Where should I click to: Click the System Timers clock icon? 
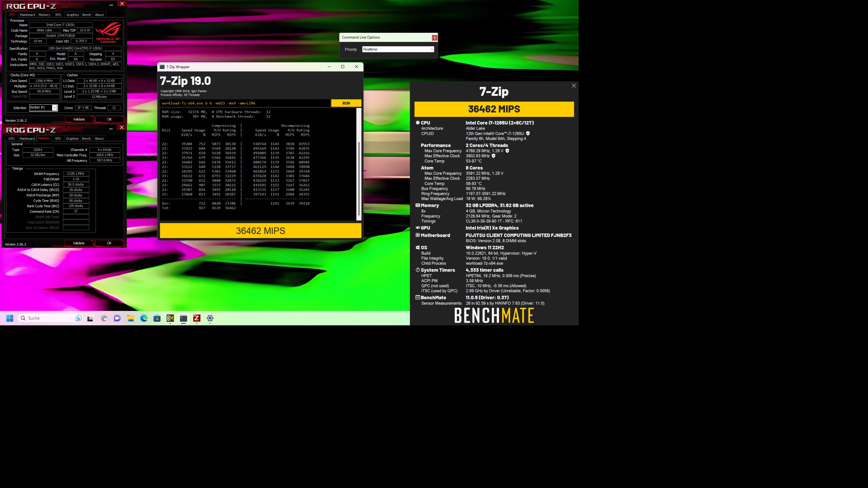pos(418,270)
